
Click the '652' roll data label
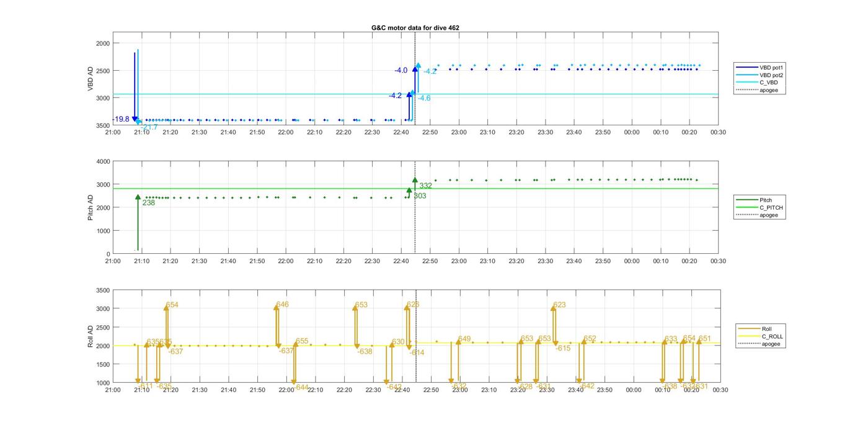point(590,339)
